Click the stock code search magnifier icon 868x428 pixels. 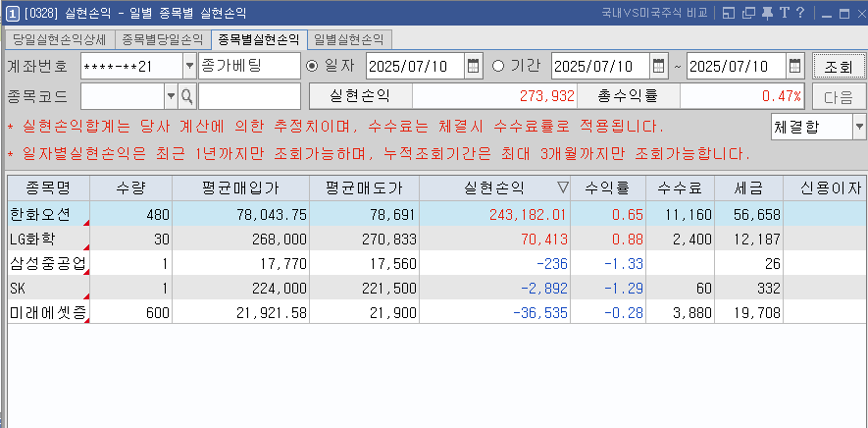click(186, 96)
